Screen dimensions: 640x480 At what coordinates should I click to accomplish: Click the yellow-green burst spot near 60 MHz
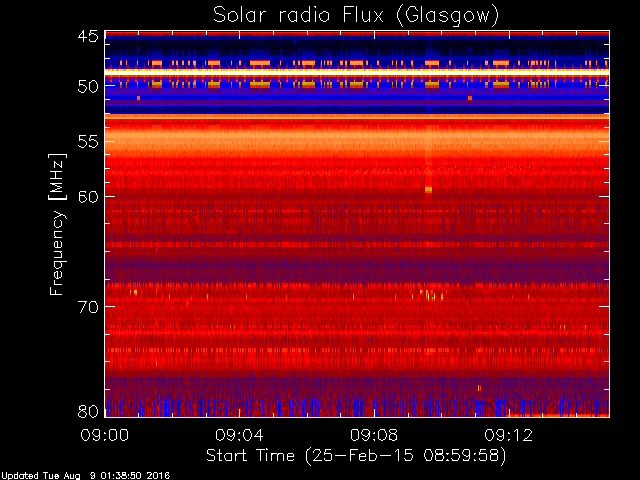pos(428,189)
